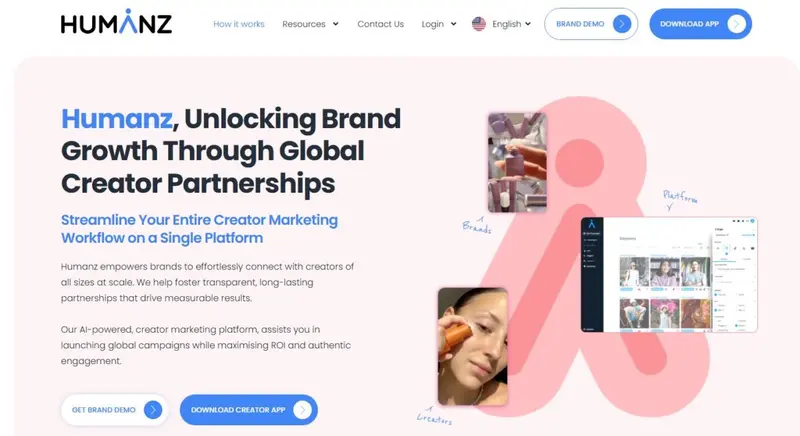Screen dimensions: 800x436
Task: Click arrow circle on Download Creator App button
Action: coord(302,409)
